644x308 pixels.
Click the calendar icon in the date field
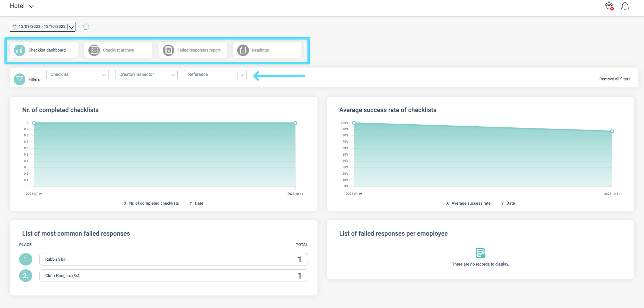14,27
